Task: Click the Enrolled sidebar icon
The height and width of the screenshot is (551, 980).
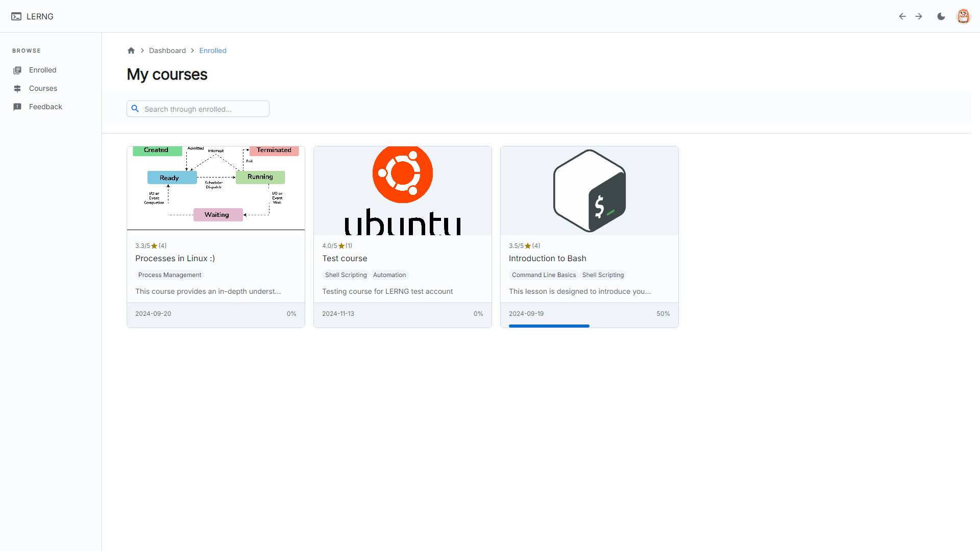Action: (x=17, y=70)
